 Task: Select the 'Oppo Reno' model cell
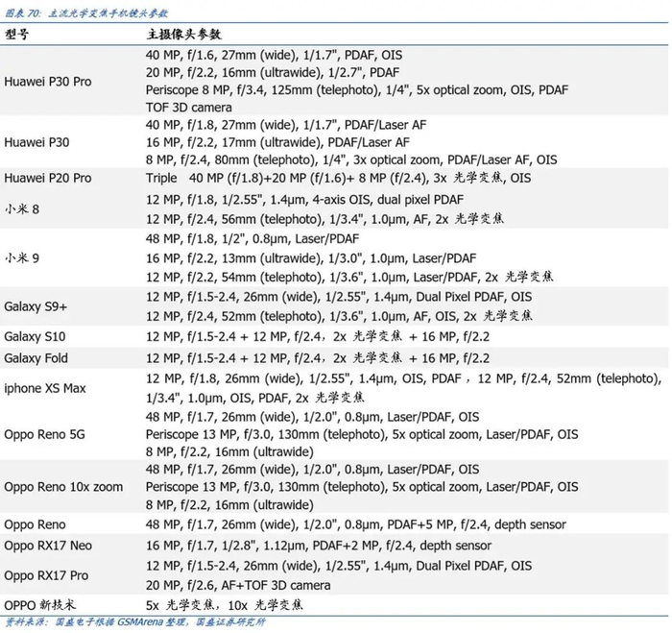tap(35, 524)
